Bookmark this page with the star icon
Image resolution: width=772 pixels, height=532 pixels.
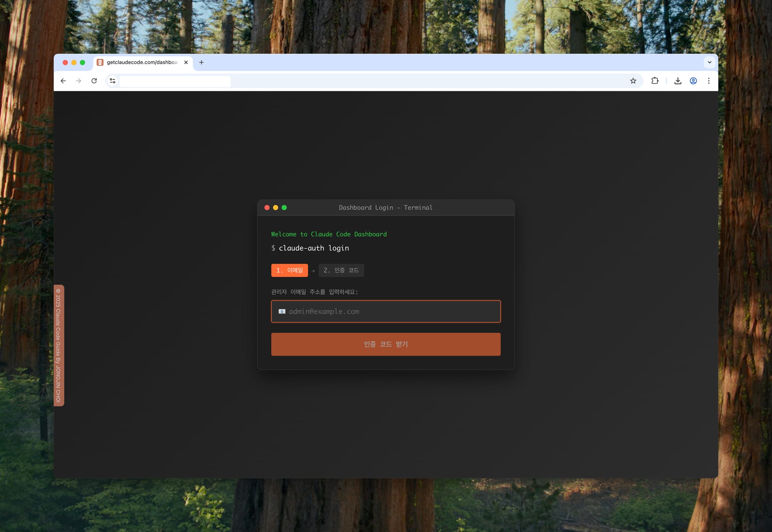[x=633, y=81]
